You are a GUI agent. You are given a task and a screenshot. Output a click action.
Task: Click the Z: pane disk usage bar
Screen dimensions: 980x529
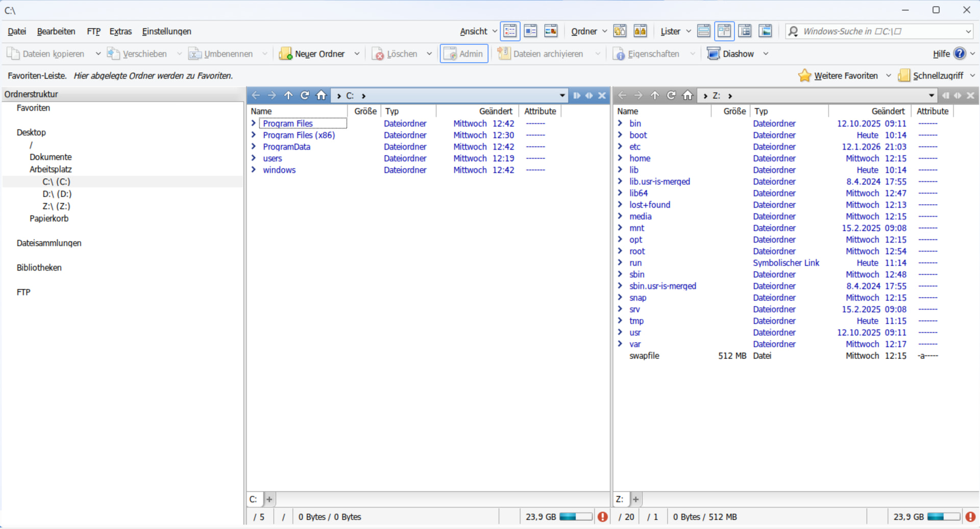click(x=943, y=517)
